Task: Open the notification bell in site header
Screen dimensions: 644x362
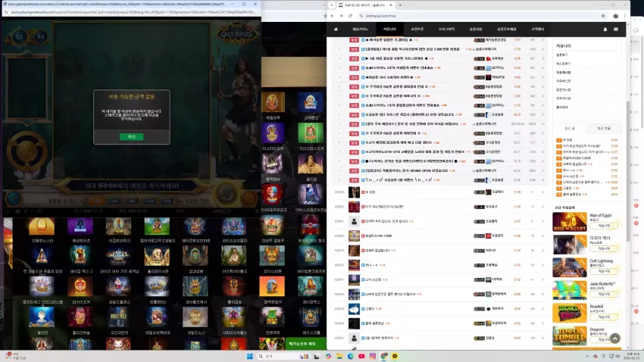Action: (605, 29)
